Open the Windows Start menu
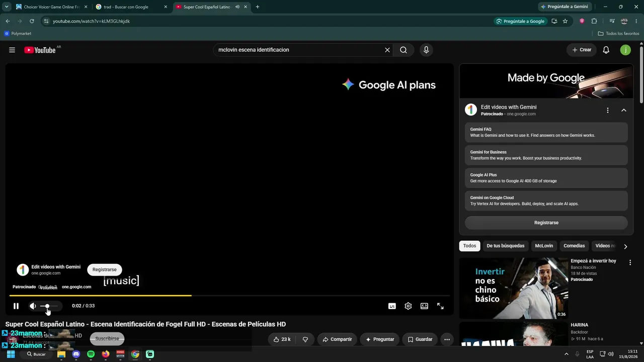644x362 pixels. 11,354
